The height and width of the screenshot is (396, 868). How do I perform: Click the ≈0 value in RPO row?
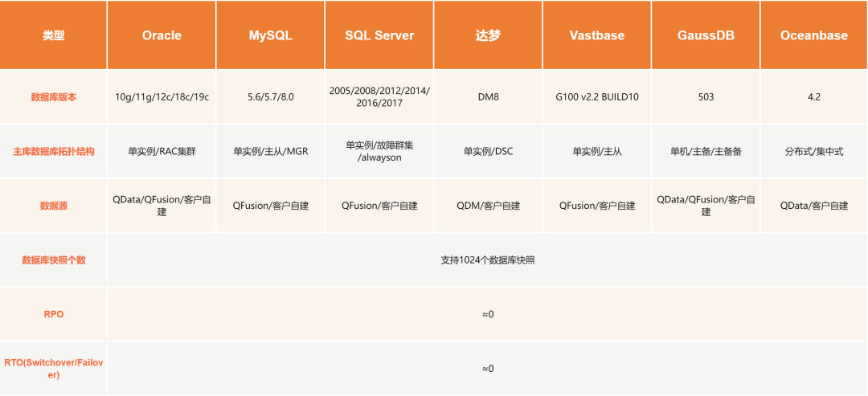coord(488,314)
